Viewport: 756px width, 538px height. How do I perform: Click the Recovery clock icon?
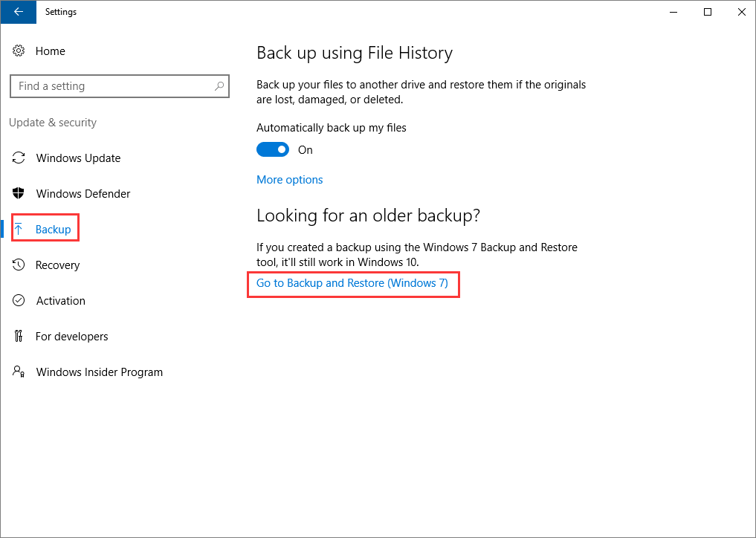19,265
